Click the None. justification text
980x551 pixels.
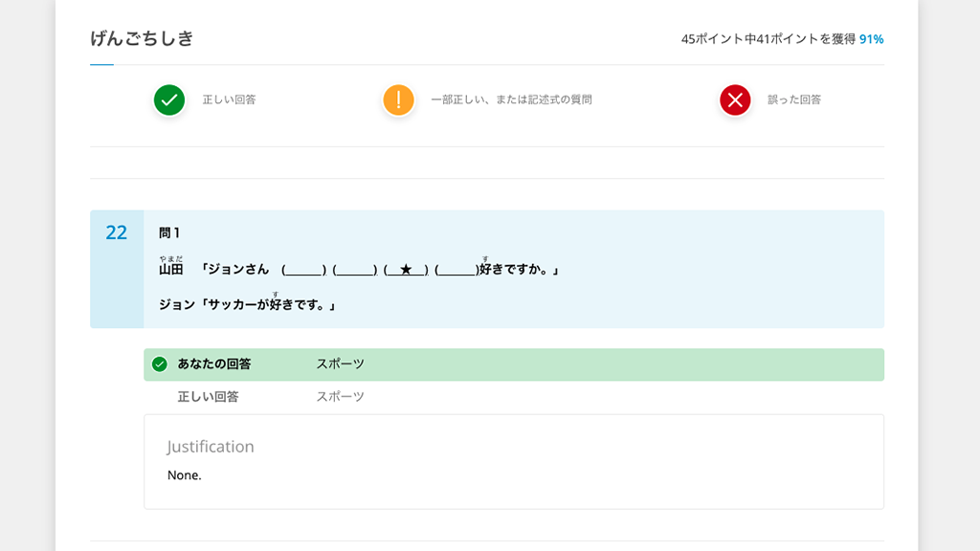pyautogui.click(x=184, y=475)
